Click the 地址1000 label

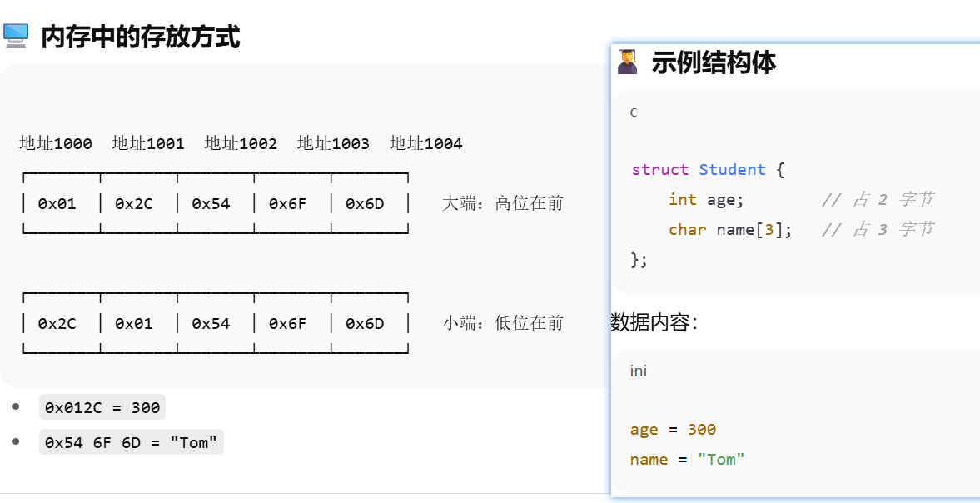(x=56, y=144)
